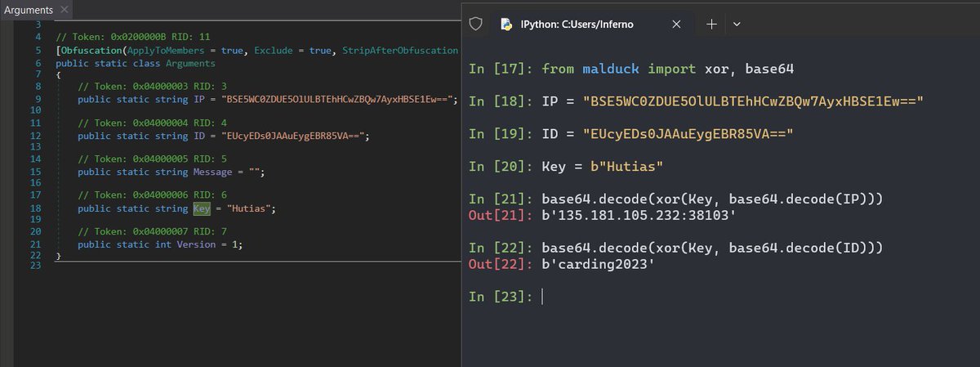Click comment Token: 0x04000003 RID: 3
Image resolution: width=980 pixels, height=367 pixels.
[154, 87]
